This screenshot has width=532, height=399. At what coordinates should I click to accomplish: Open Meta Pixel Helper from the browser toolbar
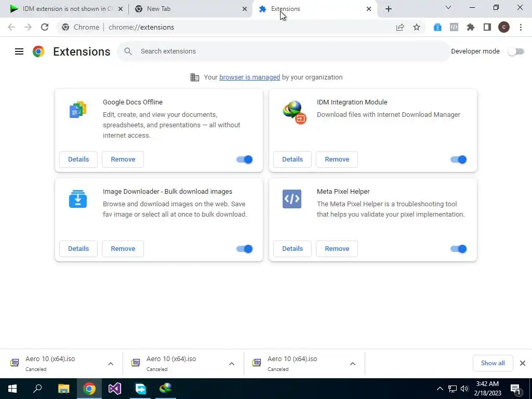(x=454, y=27)
